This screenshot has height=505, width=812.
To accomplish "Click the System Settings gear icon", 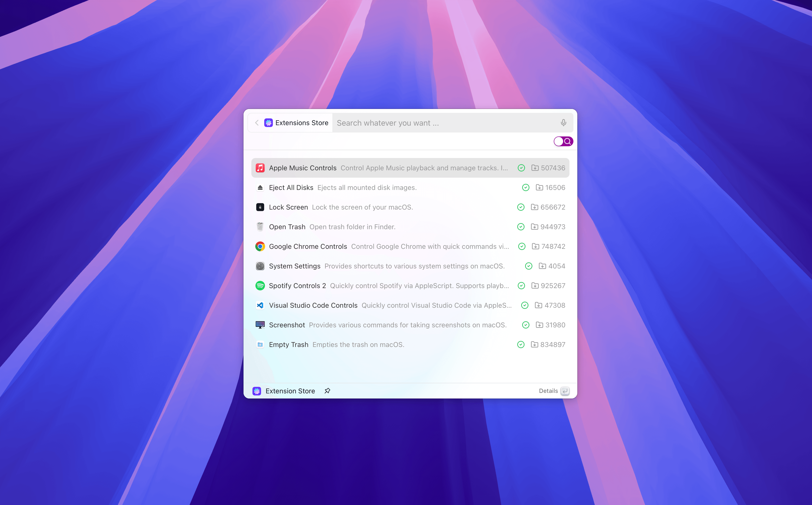I will 260,266.
